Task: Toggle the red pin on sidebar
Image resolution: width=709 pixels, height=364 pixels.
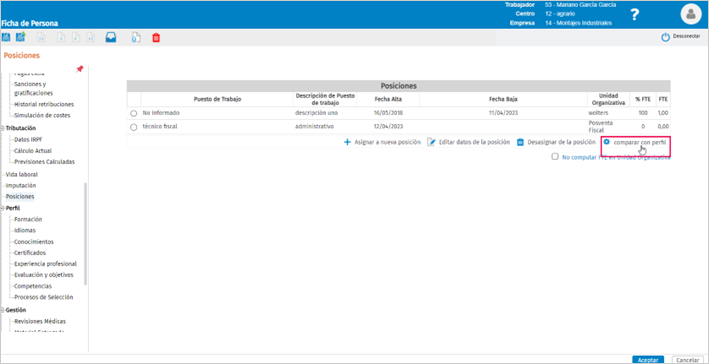Action: pyautogui.click(x=80, y=69)
